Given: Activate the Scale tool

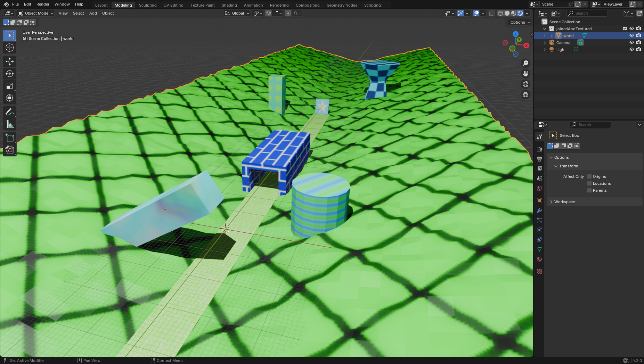Looking at the screenshot, I should (10, 86).
